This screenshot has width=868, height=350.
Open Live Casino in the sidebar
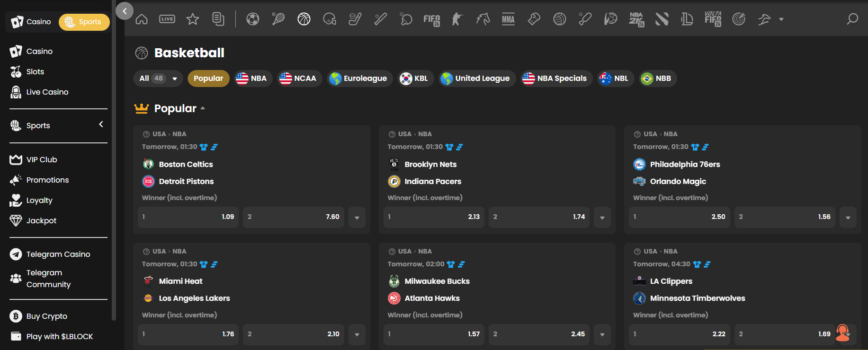[x=39, y=92]
